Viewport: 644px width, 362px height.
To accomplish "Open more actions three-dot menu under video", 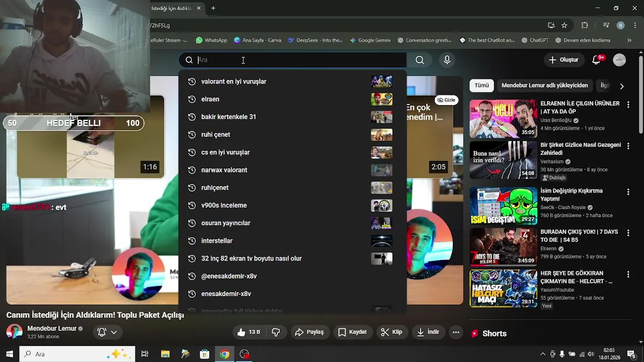I will point(456,332).
